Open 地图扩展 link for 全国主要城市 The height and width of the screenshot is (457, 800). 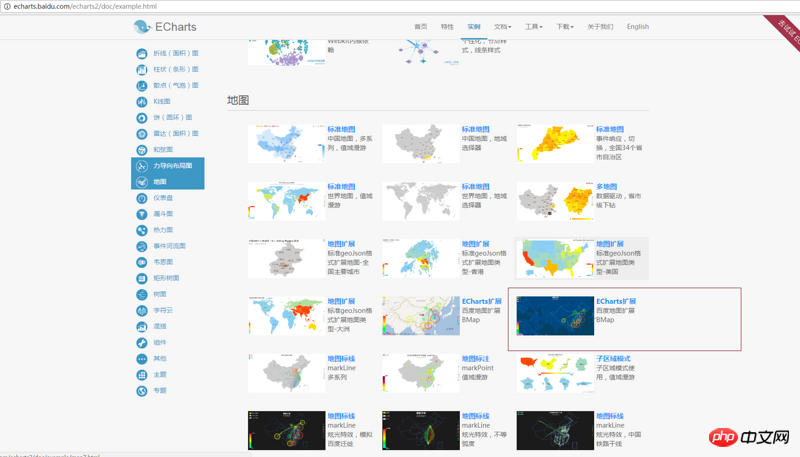pyautogui.click(x=341, y=244)
